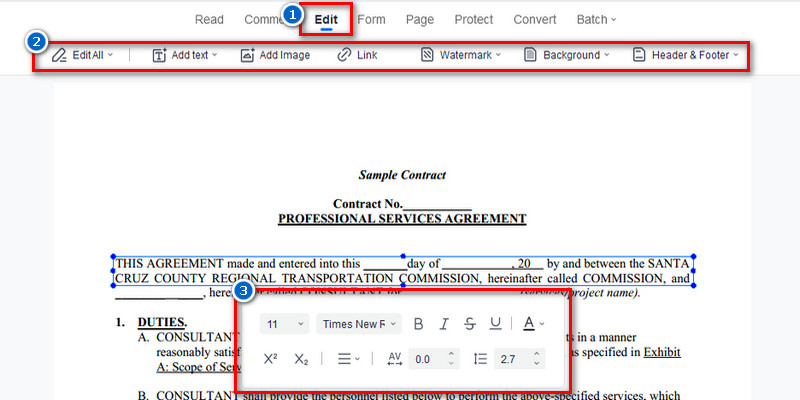Click the Edit All pencil icon
Image resolution: width=800 pixels, height=400 pixels.
tap(60, 55)
